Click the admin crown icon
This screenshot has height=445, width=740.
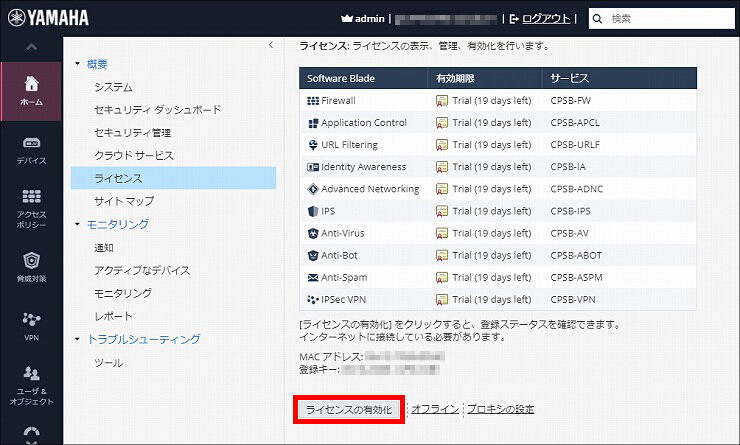[x=347, y=18]
